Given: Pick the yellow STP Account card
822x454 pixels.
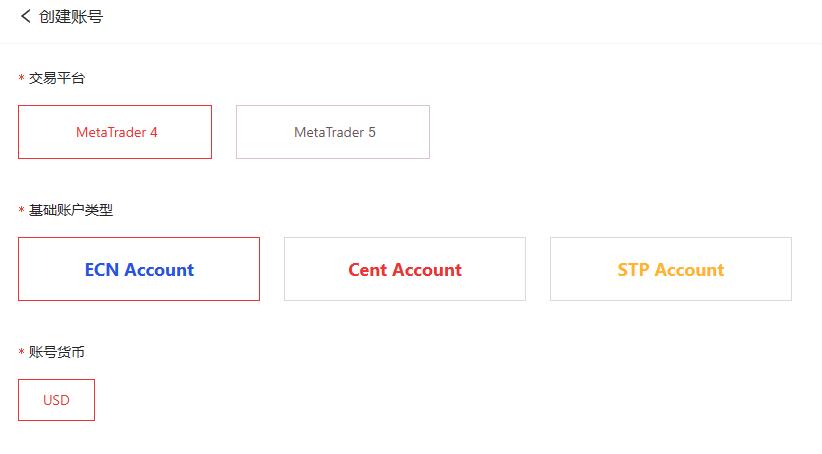Looking at the screenshot, I should point(671,269).
